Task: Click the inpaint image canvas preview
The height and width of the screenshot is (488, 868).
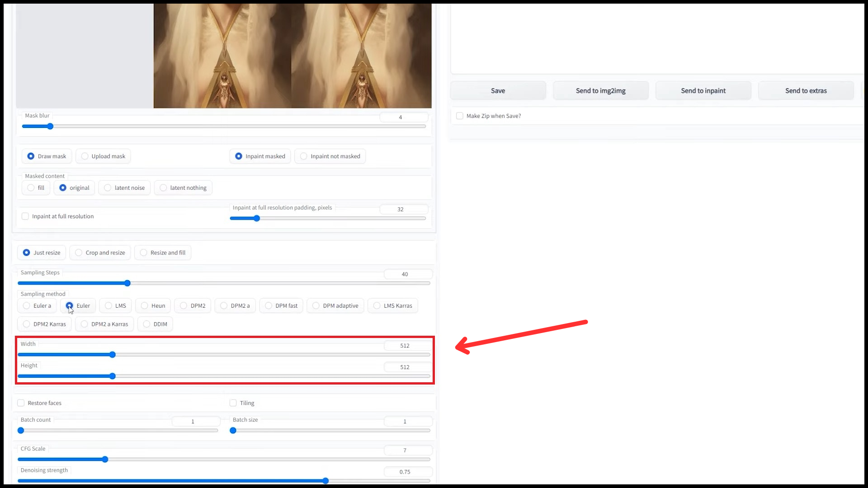Action: [x=292, y=56]
